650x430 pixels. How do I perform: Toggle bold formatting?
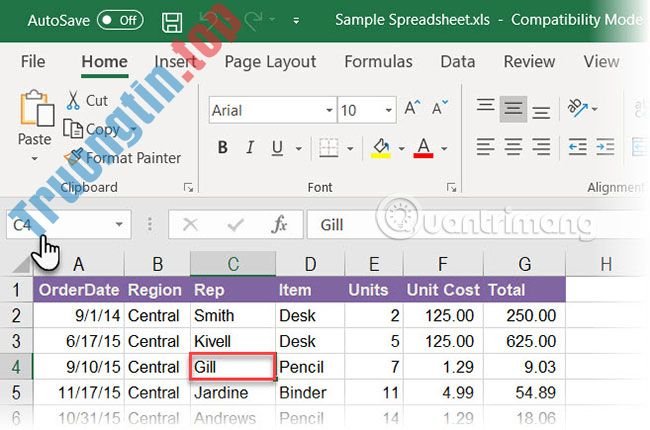(x=223, y=147)
